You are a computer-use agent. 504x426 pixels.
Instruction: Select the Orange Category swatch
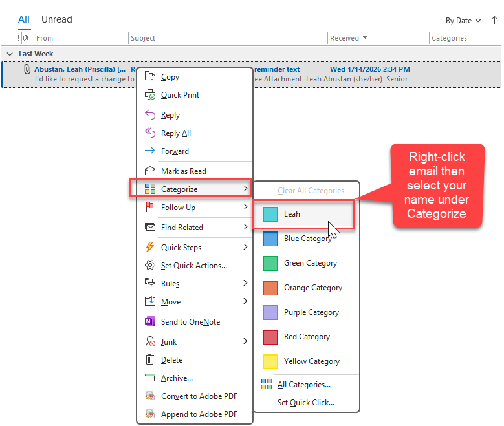(x=270, y=288)
